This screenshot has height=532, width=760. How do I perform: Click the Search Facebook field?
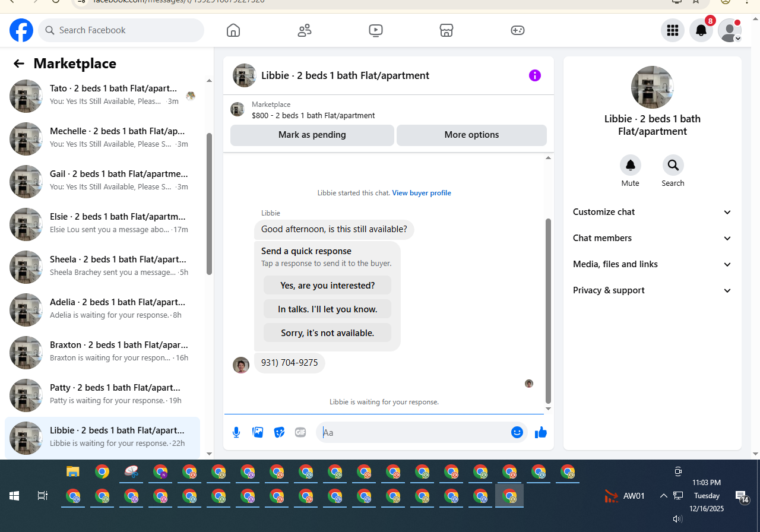point(121,30)
